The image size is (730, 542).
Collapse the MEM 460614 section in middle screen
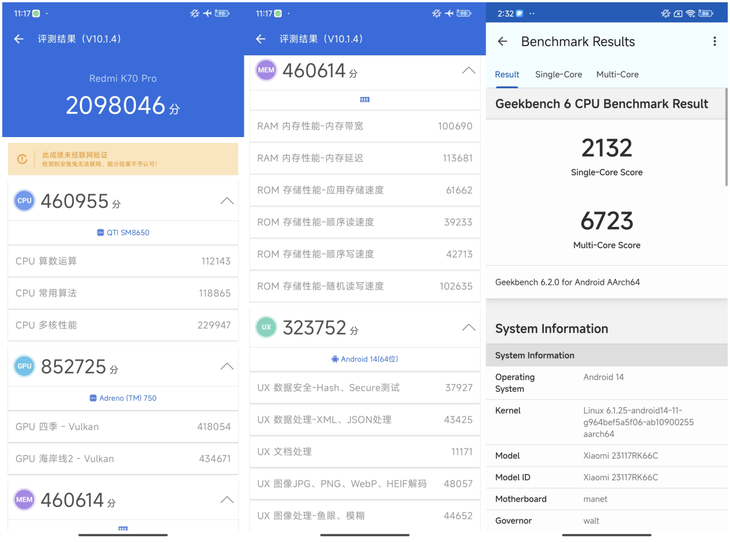tap(468, 70)
